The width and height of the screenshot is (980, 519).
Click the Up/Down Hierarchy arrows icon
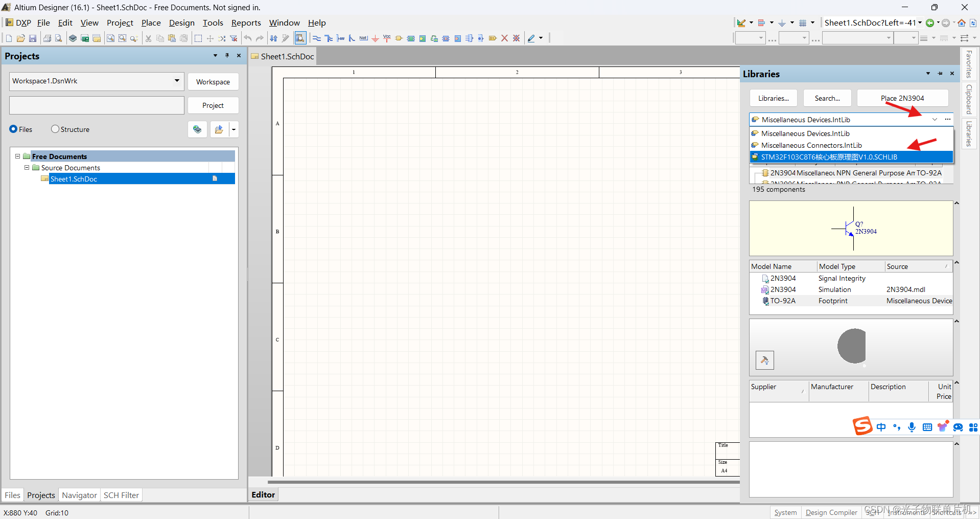(x=274, y=38)
